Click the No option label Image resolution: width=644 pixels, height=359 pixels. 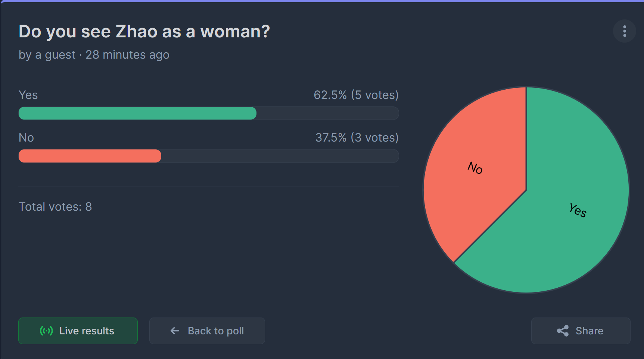click(x=26, y=137)
